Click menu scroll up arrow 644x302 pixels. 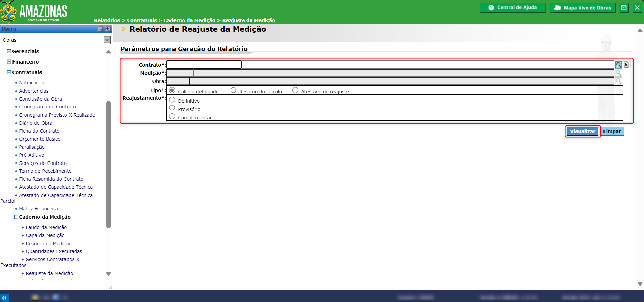pos(108,52)
